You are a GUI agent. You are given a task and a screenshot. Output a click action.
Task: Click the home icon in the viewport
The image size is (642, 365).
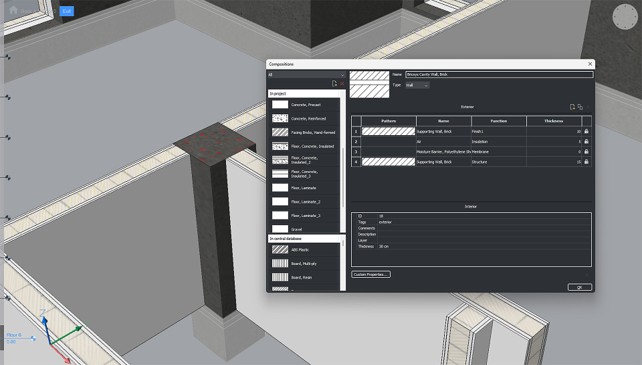[x=14, y=10]
